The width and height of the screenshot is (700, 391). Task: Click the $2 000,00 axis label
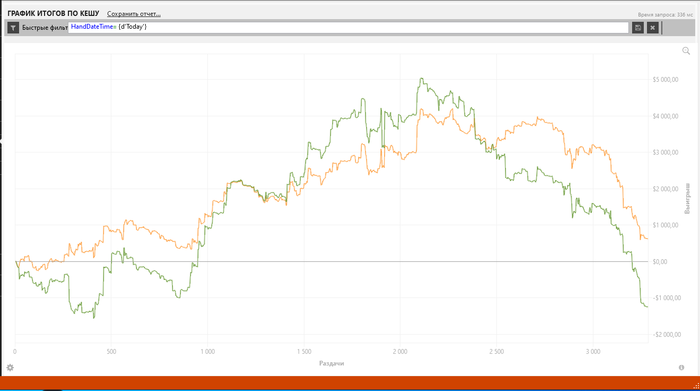[665, 189]
